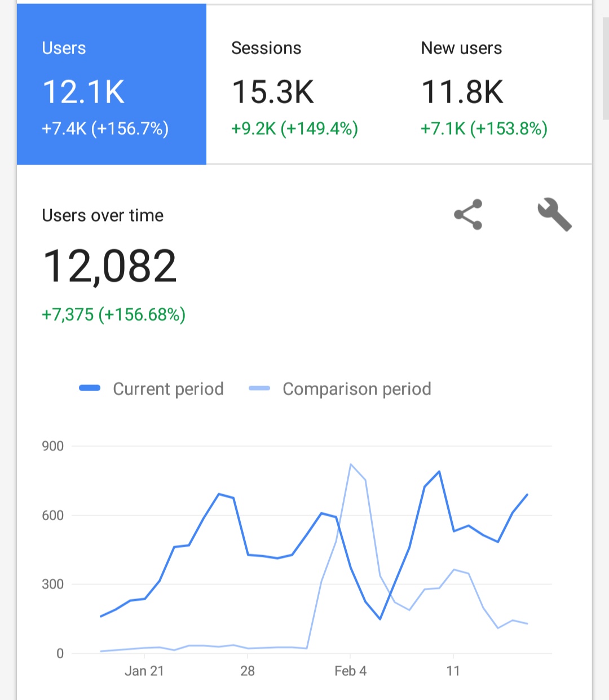Tap the share icon for Users over time
The height and width of the screenshot is (700, 609).
click(468, 215)
